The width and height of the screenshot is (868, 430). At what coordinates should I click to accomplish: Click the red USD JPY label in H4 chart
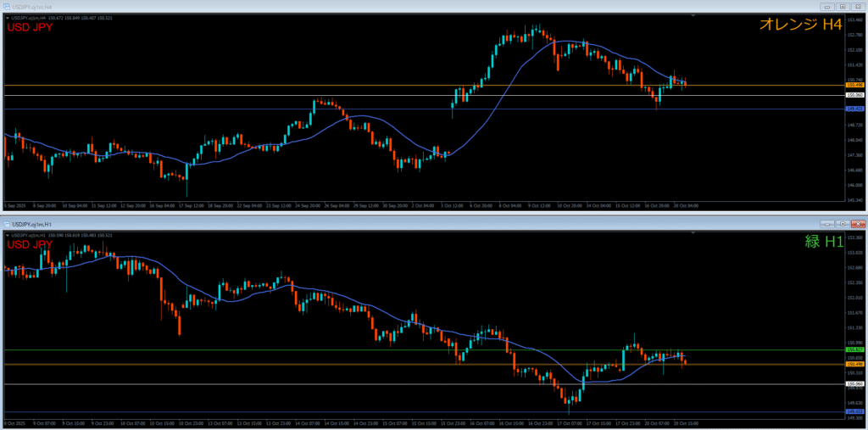[30, 28]
